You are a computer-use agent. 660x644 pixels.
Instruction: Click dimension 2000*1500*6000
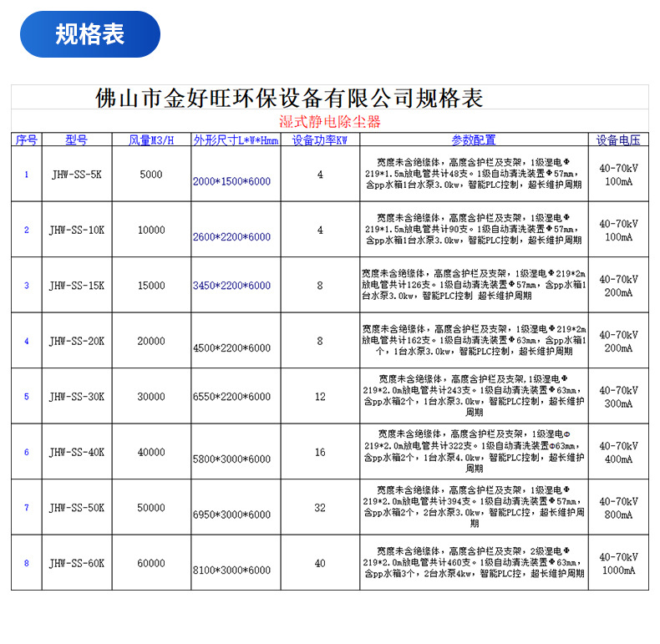231,181
